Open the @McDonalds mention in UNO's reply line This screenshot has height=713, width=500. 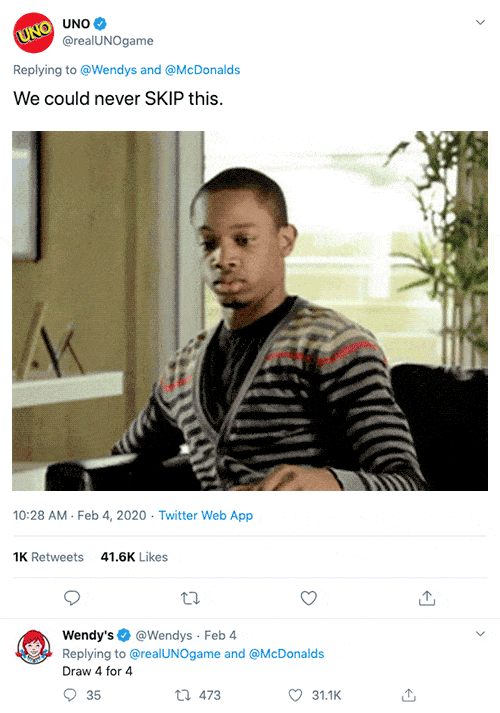[202, 70]
